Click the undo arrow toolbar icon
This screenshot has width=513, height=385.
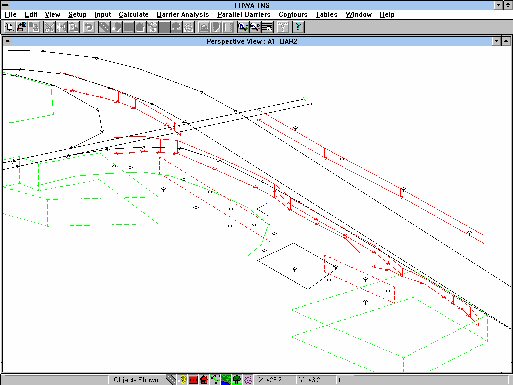pos(89,27)
